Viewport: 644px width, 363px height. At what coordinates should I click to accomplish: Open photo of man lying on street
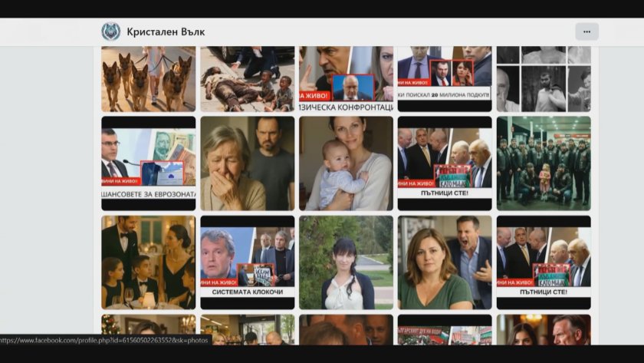coord(247,78)
